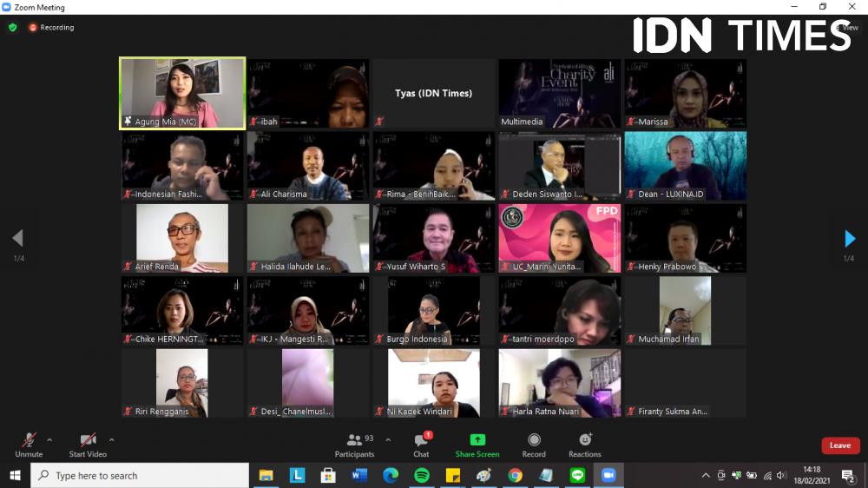This screenshot has width=868, height=488.
Task: Open the Reactions menu
Action: 584,445
